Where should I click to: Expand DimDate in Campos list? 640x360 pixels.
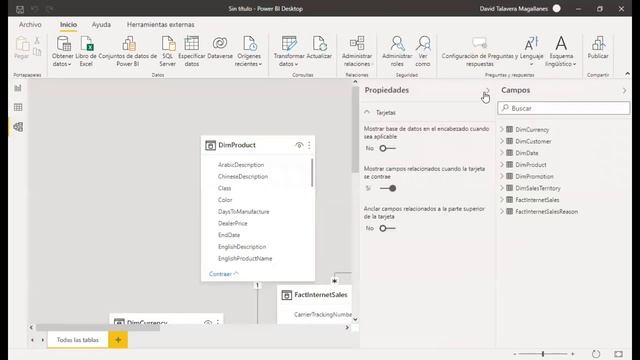click(502, 153)
